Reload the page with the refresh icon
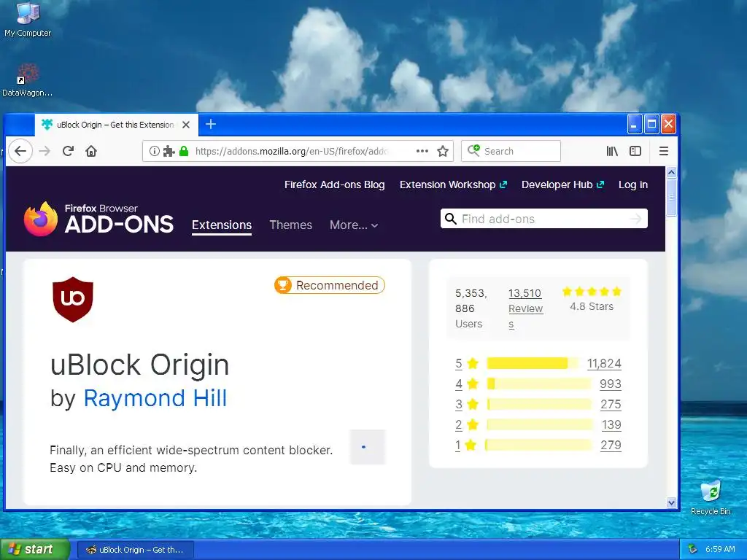 [x=68, y=151]
